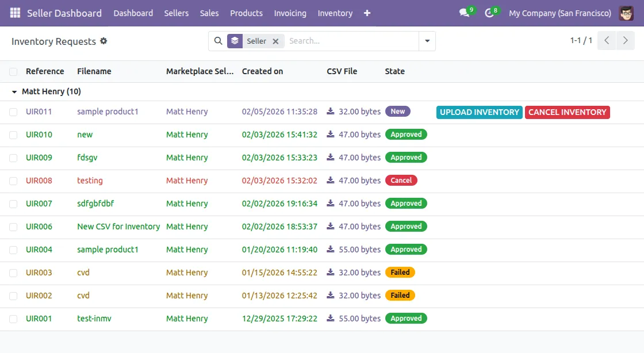Select the UIR010 row checkbox

(13, 135)
